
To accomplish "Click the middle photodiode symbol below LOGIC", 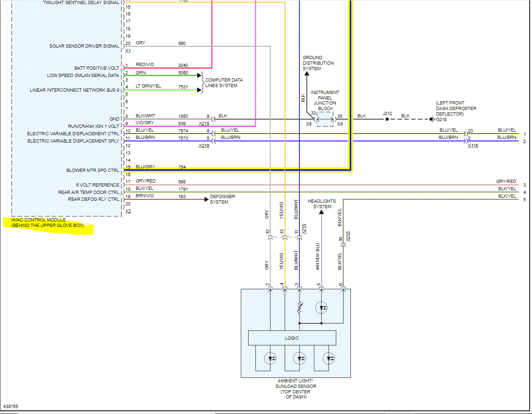I will click(x=300, y=358).
